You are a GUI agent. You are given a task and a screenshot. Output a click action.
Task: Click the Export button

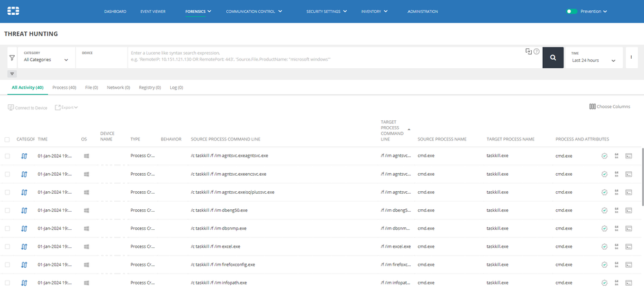tap(66, 107)
